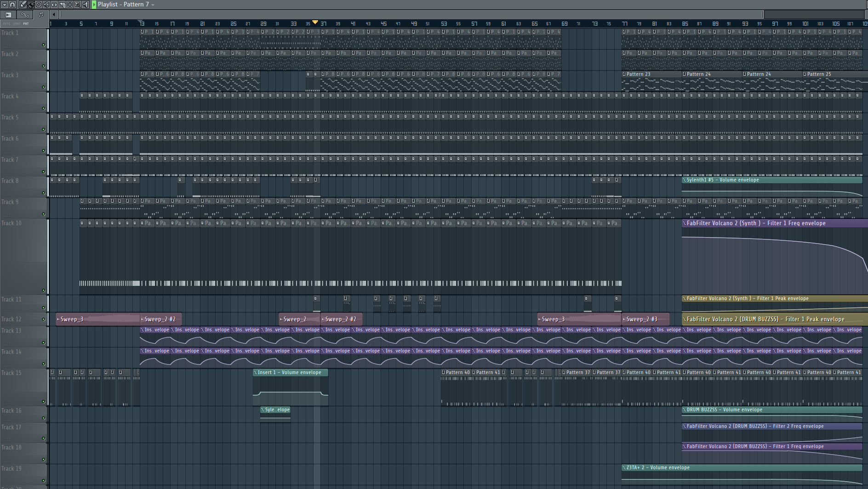Mute Track 10 with its green dot
This screenshot has height=489, width=868.
point(44,290)
